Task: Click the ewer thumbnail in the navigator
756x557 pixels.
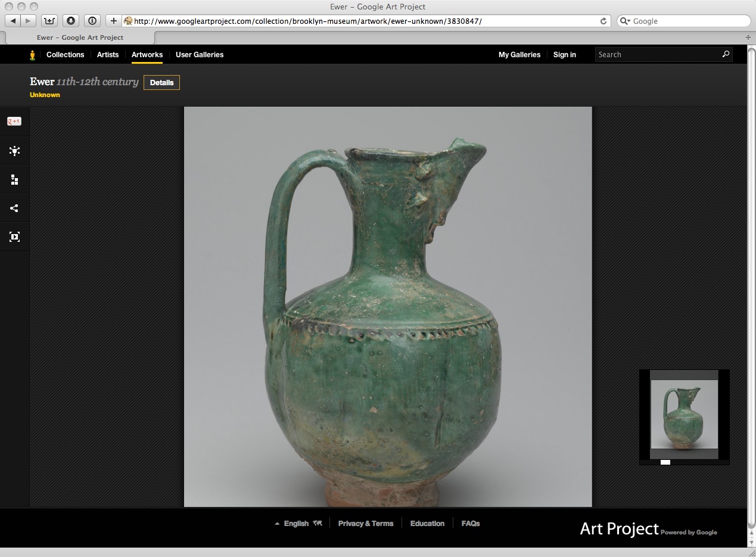Action: point(684,415)
